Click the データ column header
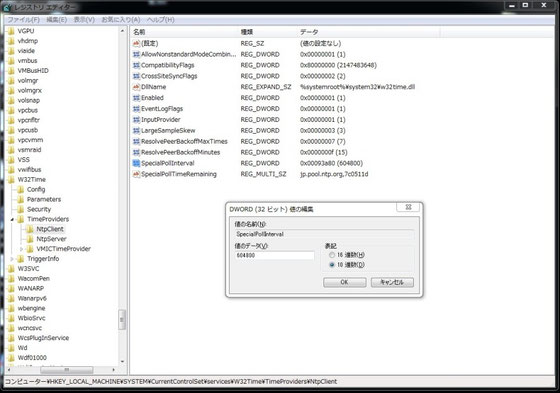Image resolution: width=560 pixels, height=393 pixels. [x=368, y=32]
